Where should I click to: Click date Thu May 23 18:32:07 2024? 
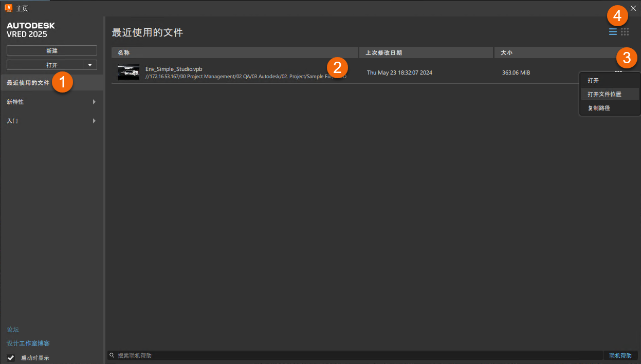[399, 72]
